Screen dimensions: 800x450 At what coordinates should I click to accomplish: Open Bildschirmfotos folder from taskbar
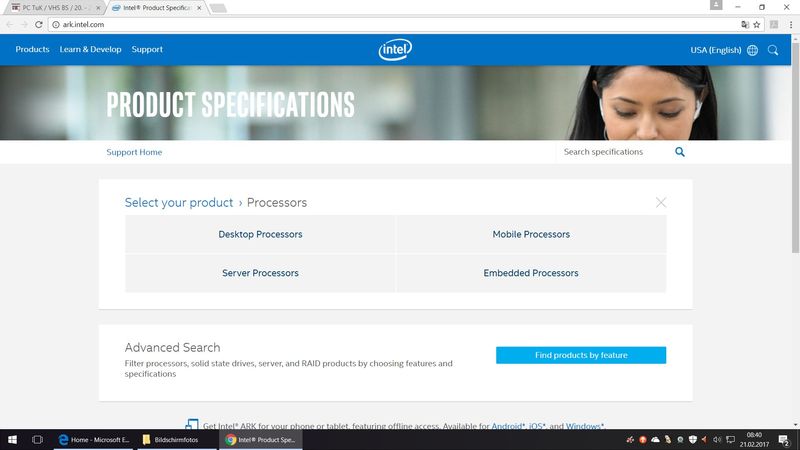176,439
